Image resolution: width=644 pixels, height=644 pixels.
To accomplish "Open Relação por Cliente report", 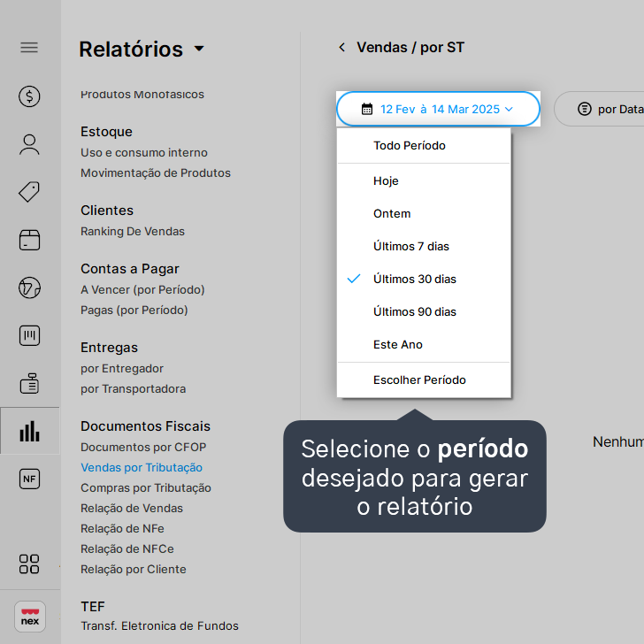I will coord(133,570).
